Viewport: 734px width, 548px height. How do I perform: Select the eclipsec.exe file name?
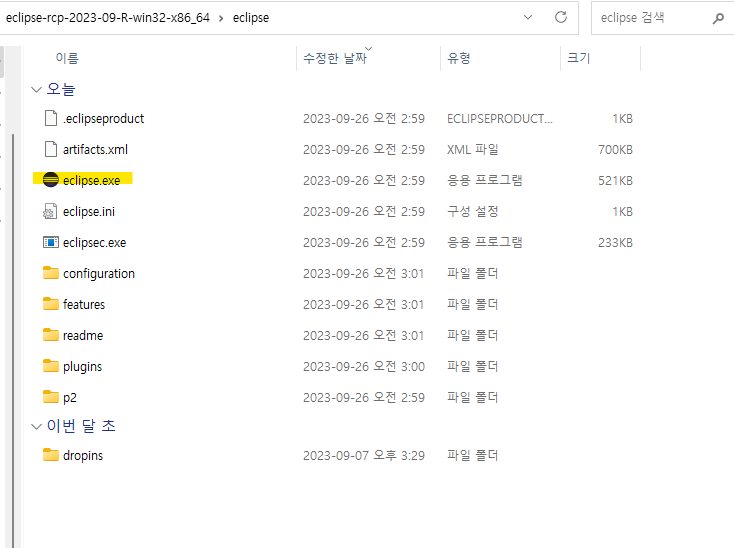click(x=95, y=242)
